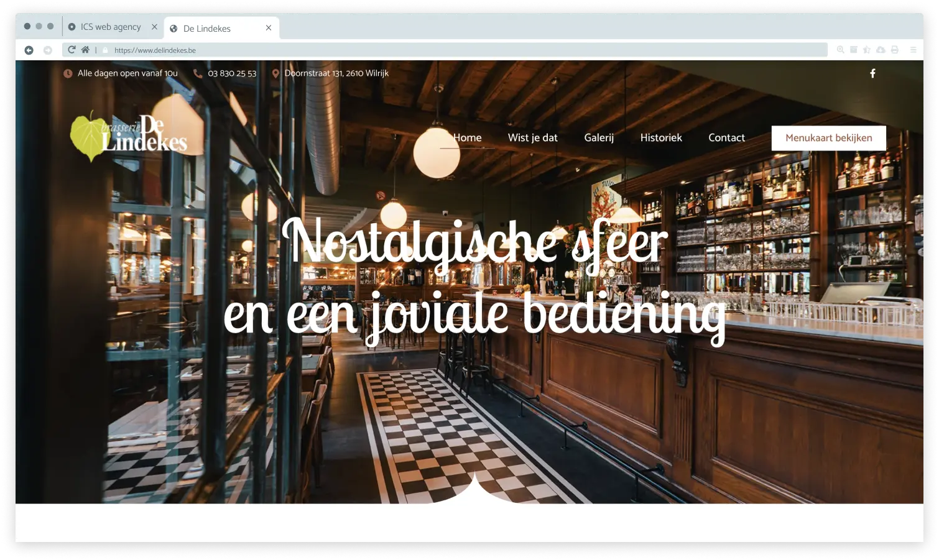Click the print icon in the toolbar
Screen dimensions: 939x560
click(x=894, y=49)
